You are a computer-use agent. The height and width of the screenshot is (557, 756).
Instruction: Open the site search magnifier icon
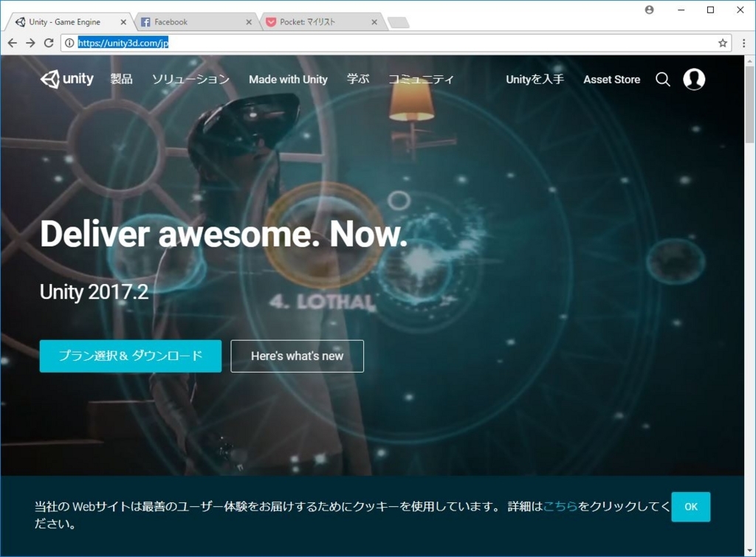click(662, 79)
